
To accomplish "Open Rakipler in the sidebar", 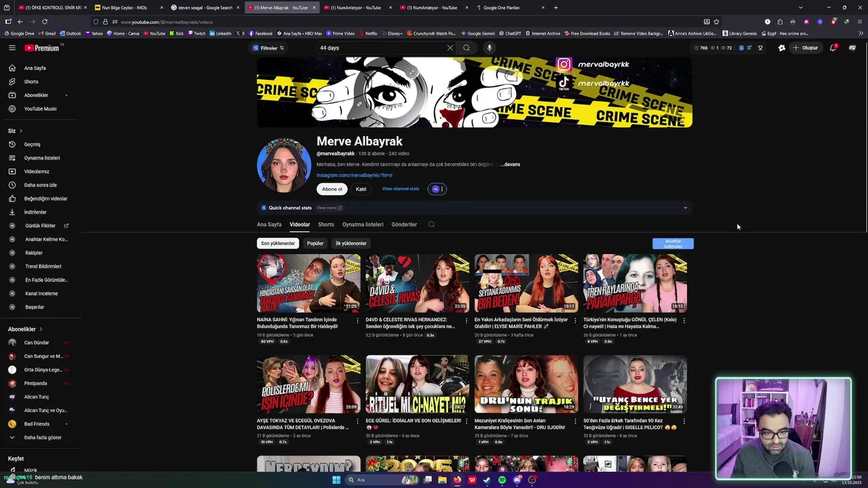I will pyautogui.click(x=34, y=253).
